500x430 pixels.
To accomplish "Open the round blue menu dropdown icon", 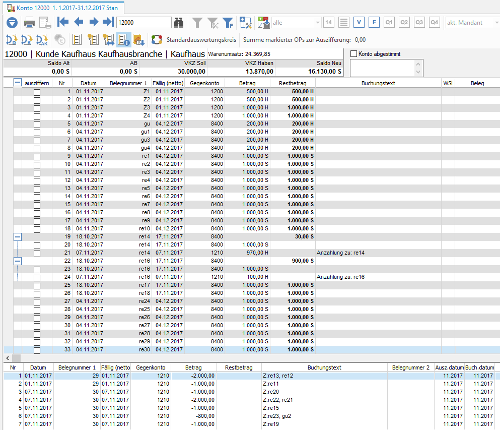I will pos(12,23).
